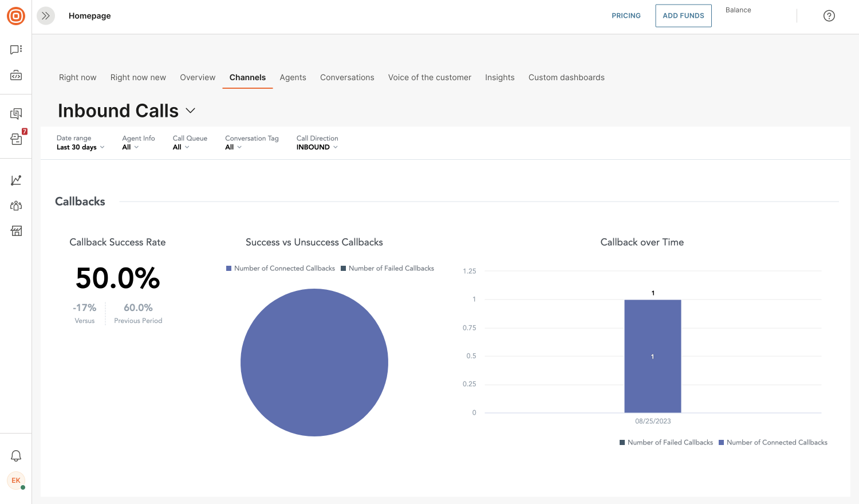Open the chat conversations panel
Viewport: 859px width, 504px height.
tap(15, 49)
